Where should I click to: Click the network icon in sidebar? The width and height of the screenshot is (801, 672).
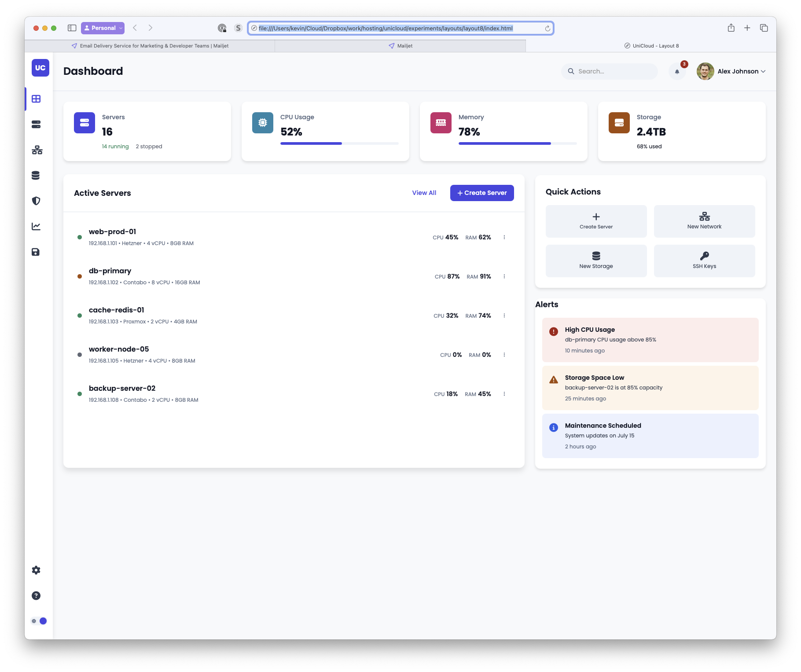[x=37, y=150]
